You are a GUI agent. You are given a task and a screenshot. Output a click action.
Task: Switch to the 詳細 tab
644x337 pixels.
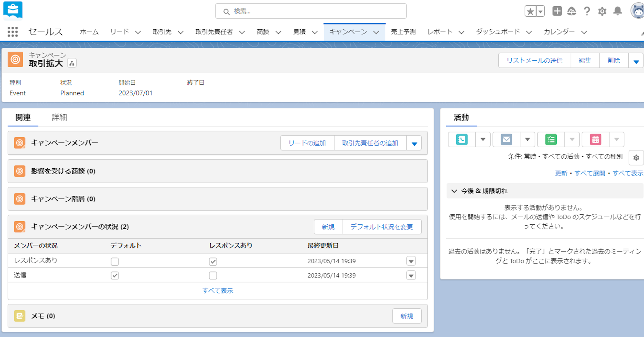pyautogui.click(x=59, y=117)
